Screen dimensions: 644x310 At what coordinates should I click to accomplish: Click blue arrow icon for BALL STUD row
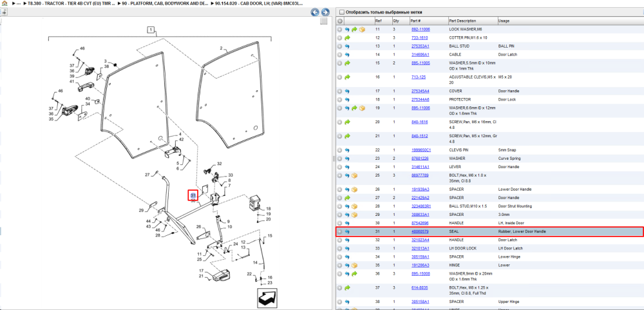coord(347,46)
